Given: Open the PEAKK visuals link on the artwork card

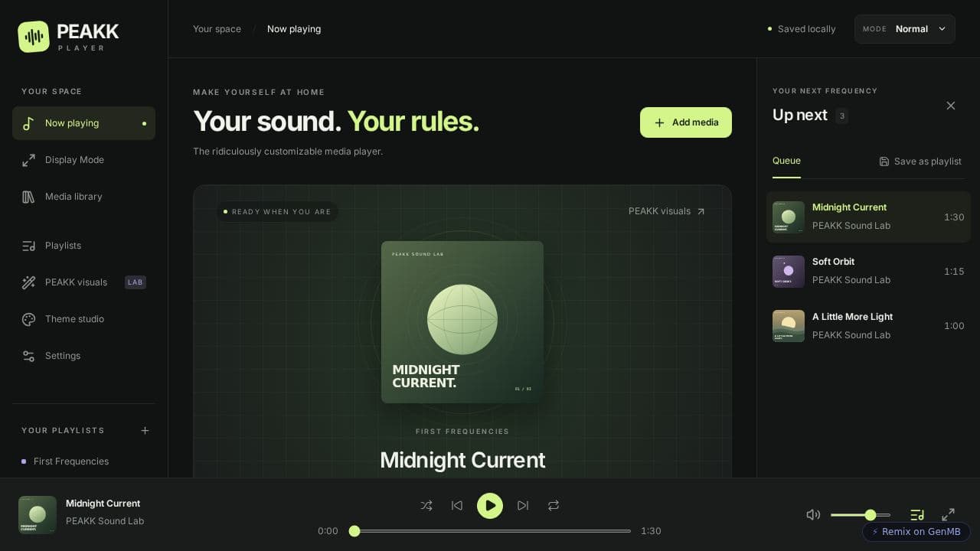Looking at the screenshot, I should (x=667, y=211).
